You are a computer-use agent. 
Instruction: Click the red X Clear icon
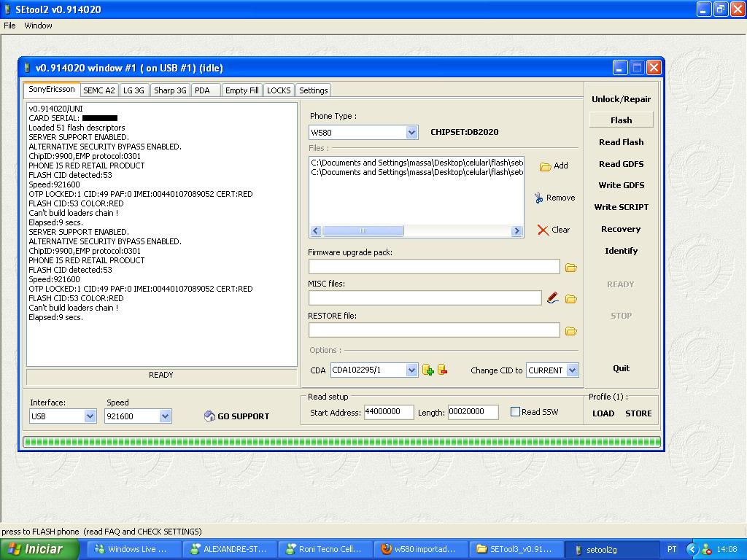click(x=543, y=230)
